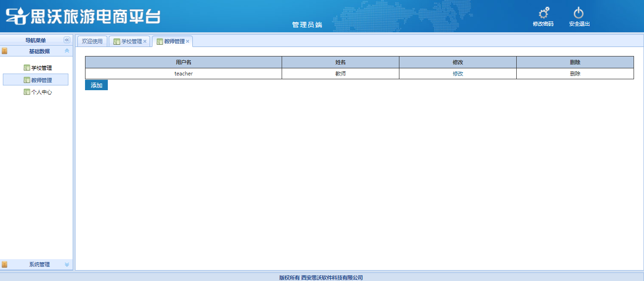644x281 pixels.
Task: Click icon beside 个人中心 in sidebar
Action: point(27,92)
